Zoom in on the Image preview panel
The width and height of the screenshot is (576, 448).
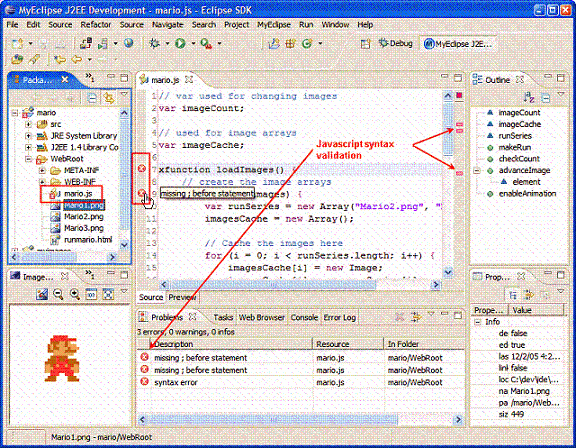click(x=75, y=294)
